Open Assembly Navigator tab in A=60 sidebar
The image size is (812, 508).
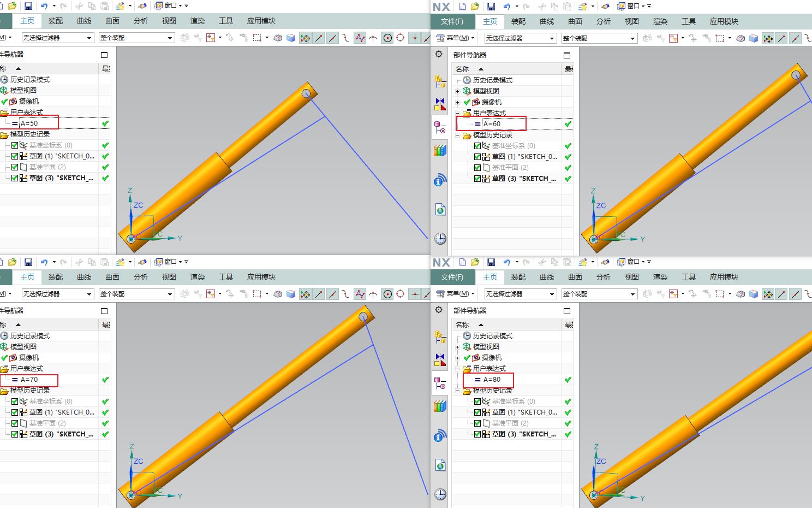coord(440,81)
